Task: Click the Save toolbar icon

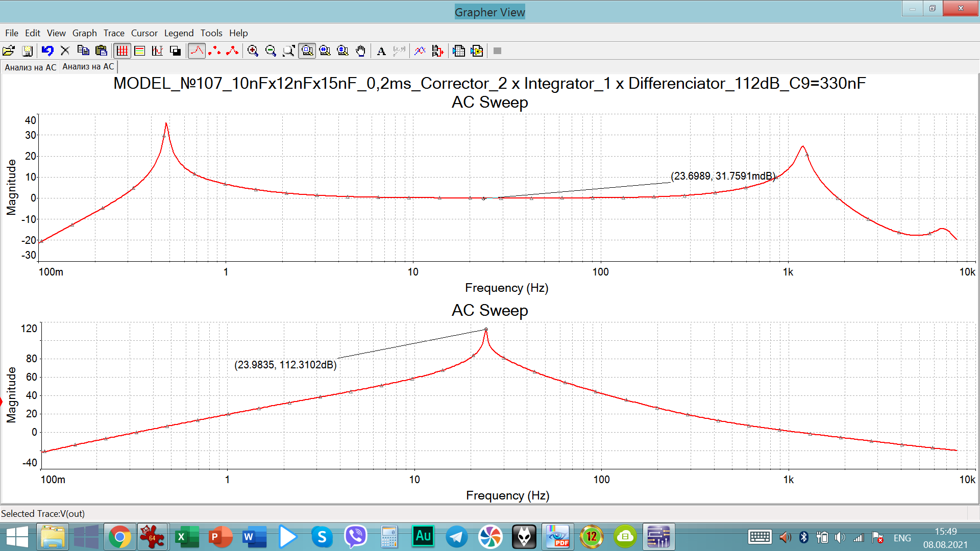Action: (x=27, y=51)
